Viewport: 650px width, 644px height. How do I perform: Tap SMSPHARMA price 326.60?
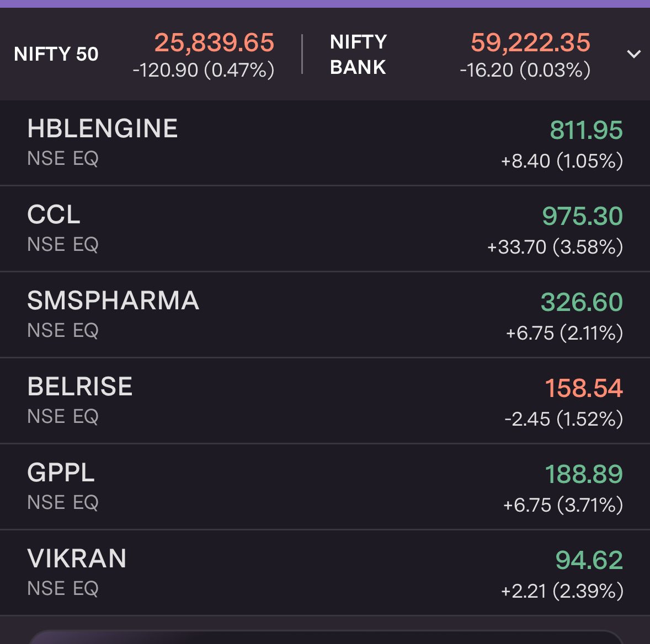pyautogui.click(x=582, y=302)
